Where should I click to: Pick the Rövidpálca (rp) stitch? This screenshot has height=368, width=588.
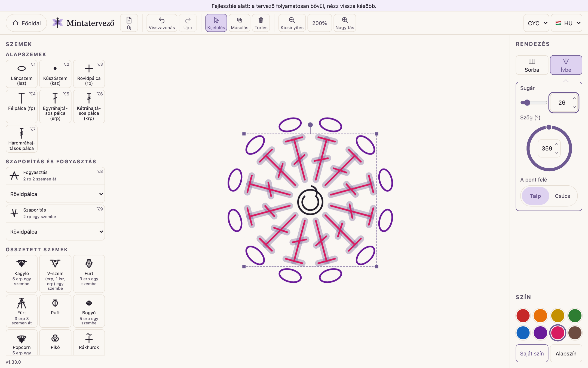coord(89,74)
